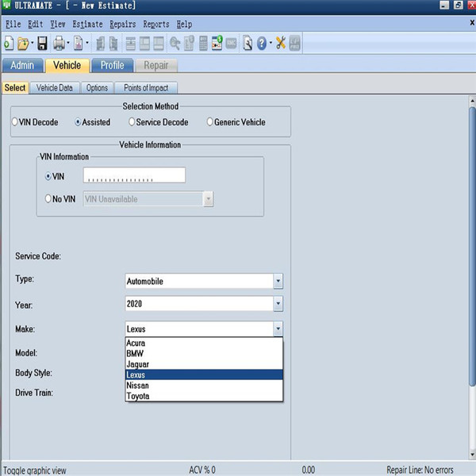This screenshot has width=476, height=476.
Task: Click the blue help question mark icon
Action: tap(263, 43)
